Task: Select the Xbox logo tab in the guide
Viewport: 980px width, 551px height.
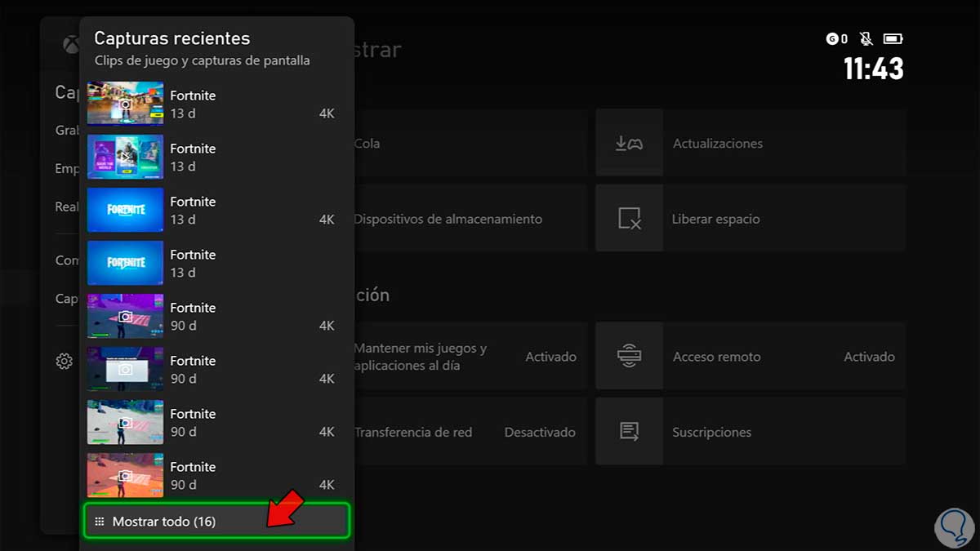Action: (x=72, y=44)
